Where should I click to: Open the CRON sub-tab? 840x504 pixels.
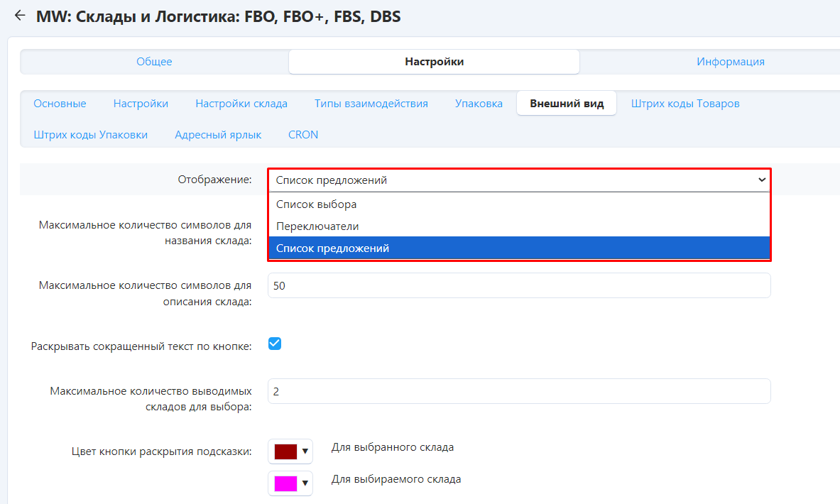pyautogui.click(x=303, y=135)
